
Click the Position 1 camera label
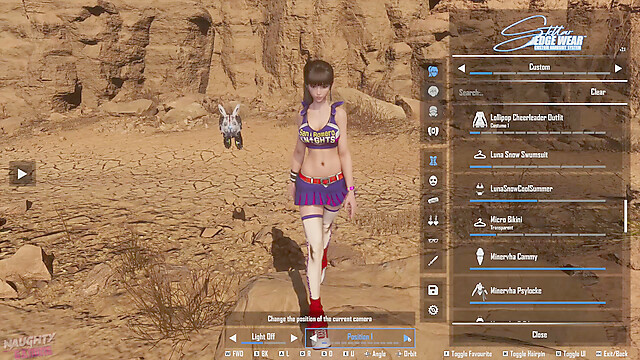360,337
